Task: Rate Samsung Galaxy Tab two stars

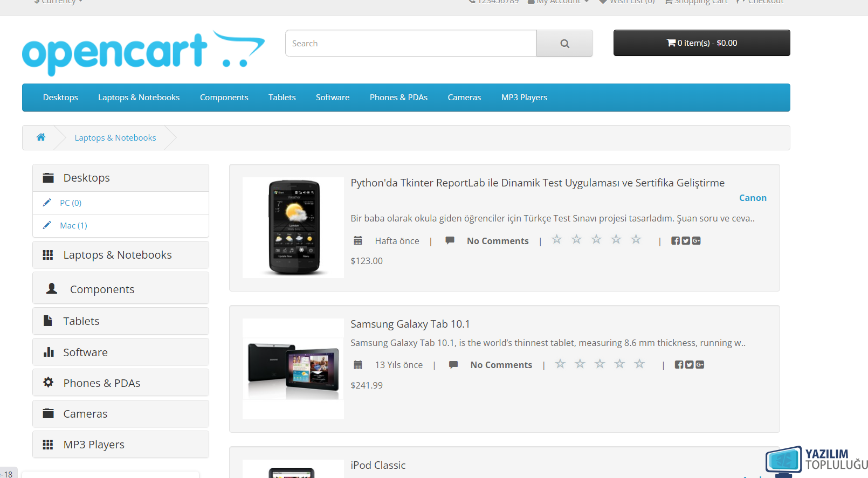Action: point(580,364)
